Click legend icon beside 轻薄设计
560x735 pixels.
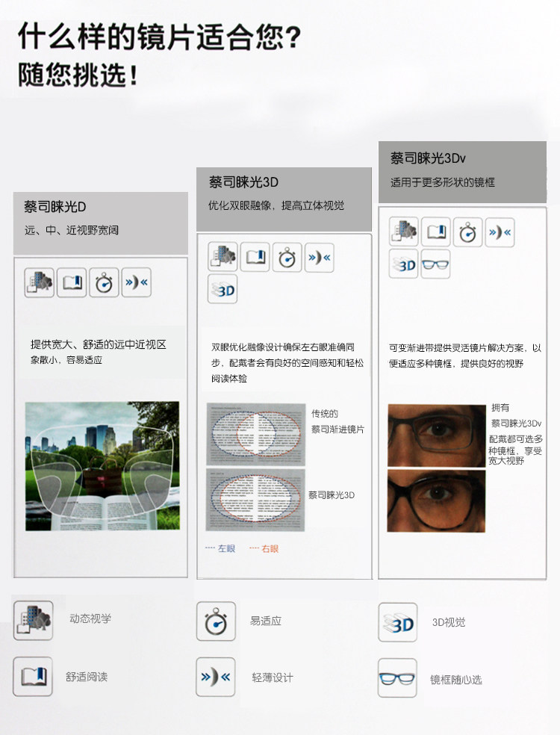216,677
